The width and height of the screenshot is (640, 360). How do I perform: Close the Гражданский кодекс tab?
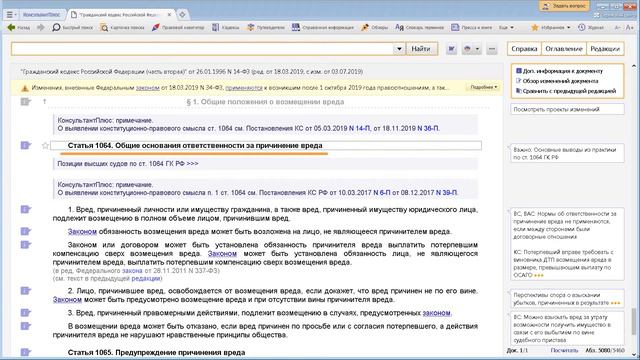(x=169, y=15)
